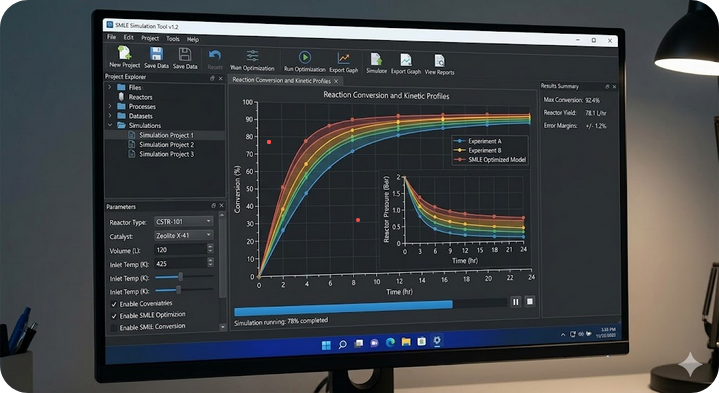
Task: Open the Project menu
Action: pyautogui.click(x=150, y=38)
